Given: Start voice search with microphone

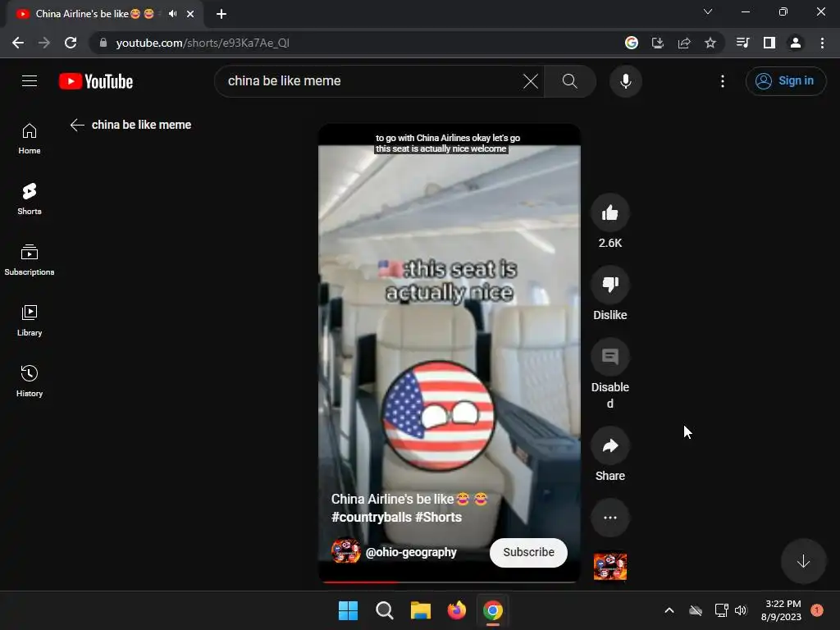Looking at the screenshot, I should (x=625, y=81).
